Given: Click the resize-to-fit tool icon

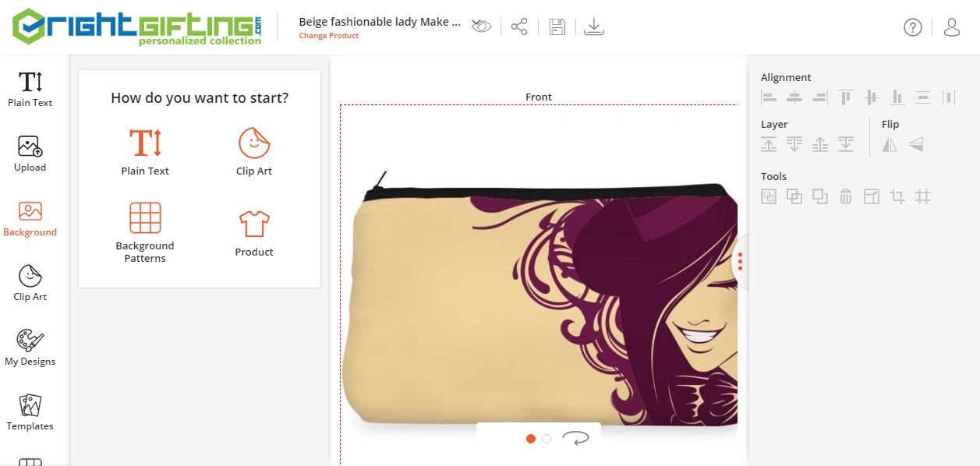Looking at the screenshot, I should (x=872, y=196).
